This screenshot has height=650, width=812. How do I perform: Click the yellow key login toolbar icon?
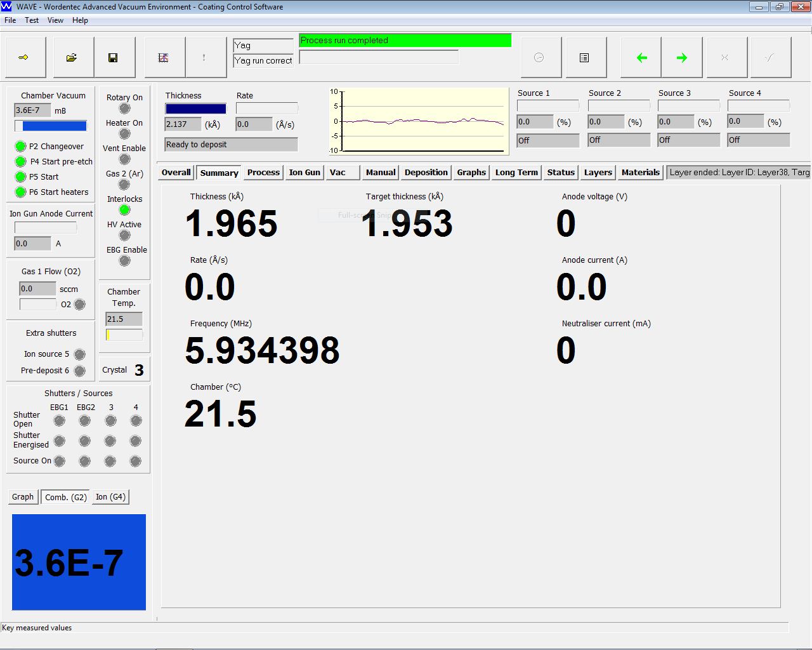24,58
